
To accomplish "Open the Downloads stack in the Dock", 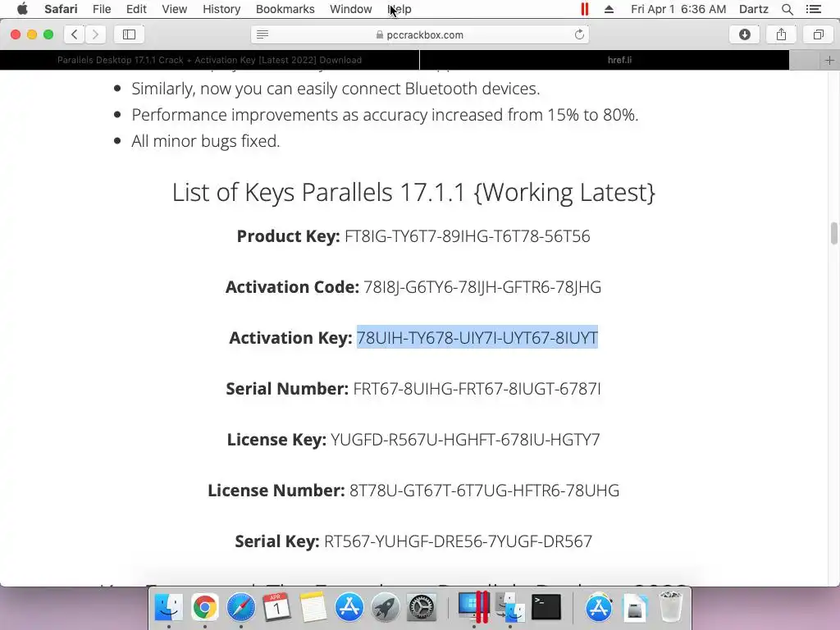I will click(x=634, y=607).
